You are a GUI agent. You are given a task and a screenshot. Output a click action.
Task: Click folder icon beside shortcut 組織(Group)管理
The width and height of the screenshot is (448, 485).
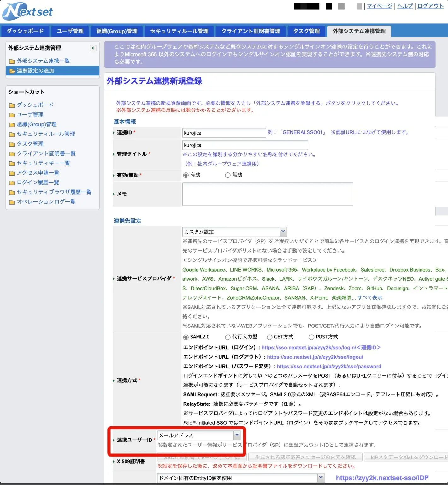pyautogui.click(x=12, y=125)
